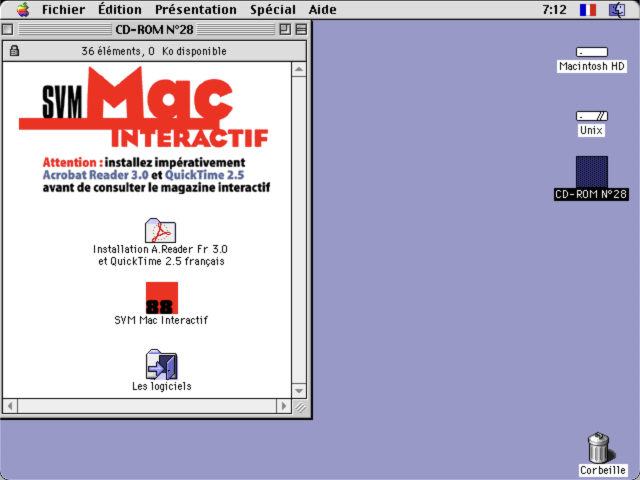Click the "SVM Mac Interactif" icon label

[161, 320]
